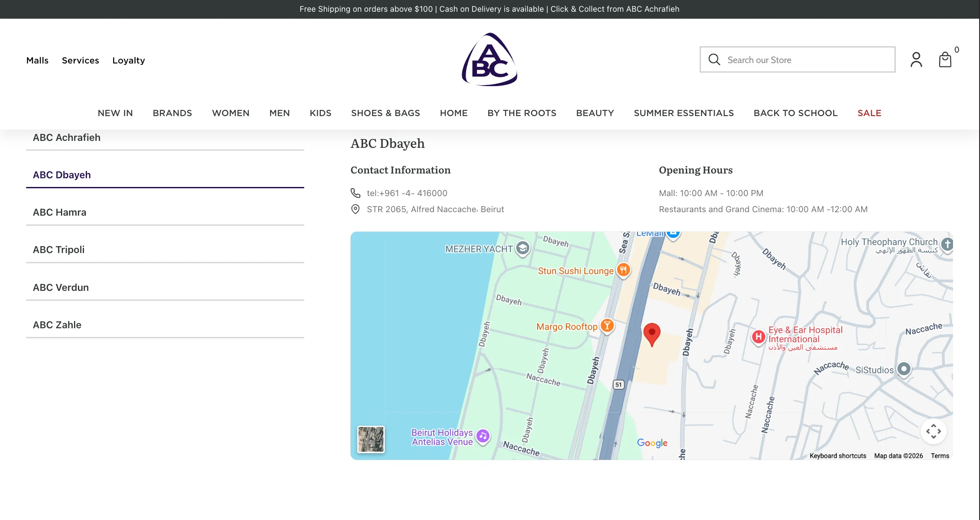Viewport: 980px width, 520px height.
Task: Open the SHOES & BAGS category
Action: 386,113
